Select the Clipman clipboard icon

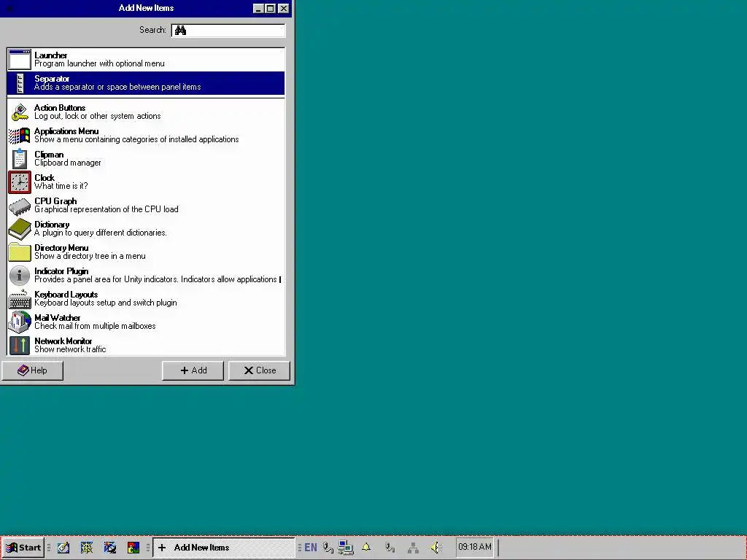(20, 158)
